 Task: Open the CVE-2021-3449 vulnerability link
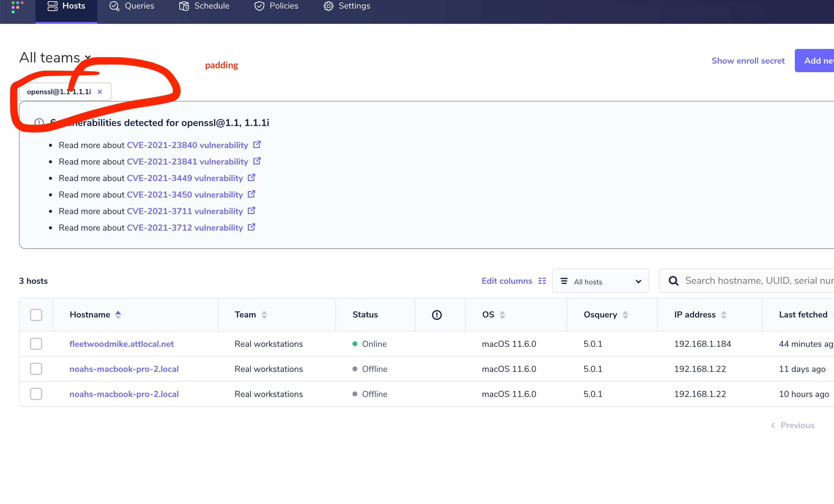[x=185, y=178]
